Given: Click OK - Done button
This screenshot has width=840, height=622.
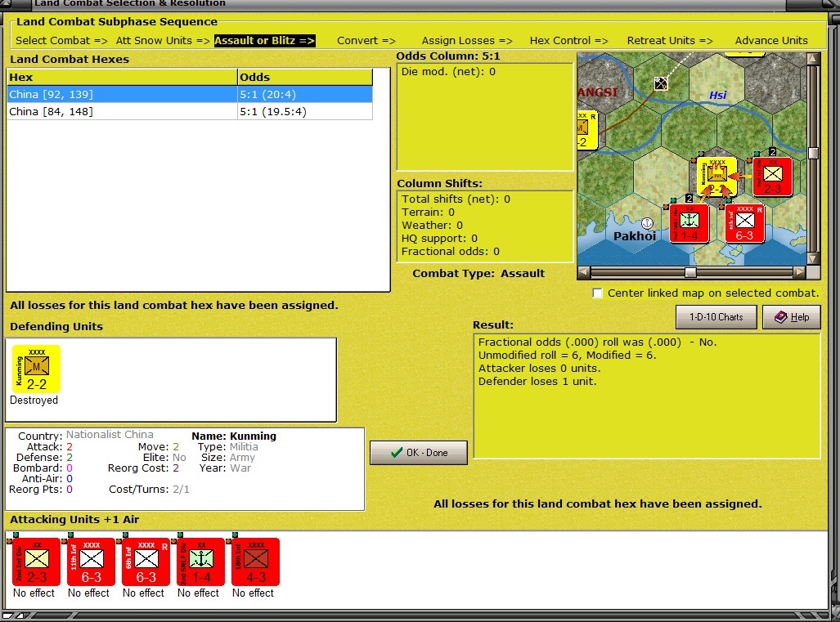Looking at the screenshot, I should coord(419,452).
